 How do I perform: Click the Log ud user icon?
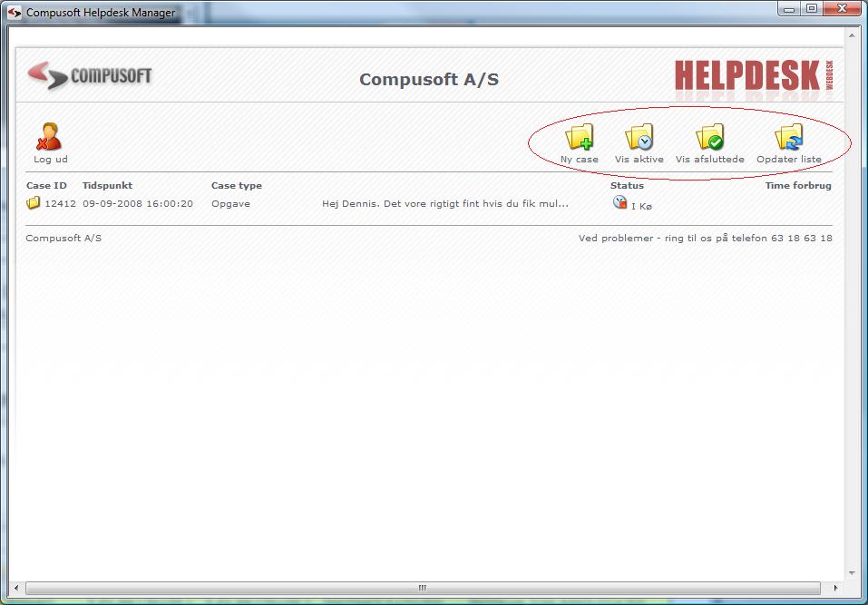pyautogui.click(x=49, y=137)
